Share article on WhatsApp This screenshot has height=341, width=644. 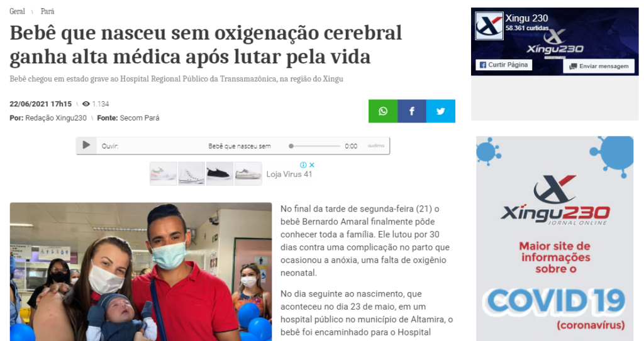[383, 111]
